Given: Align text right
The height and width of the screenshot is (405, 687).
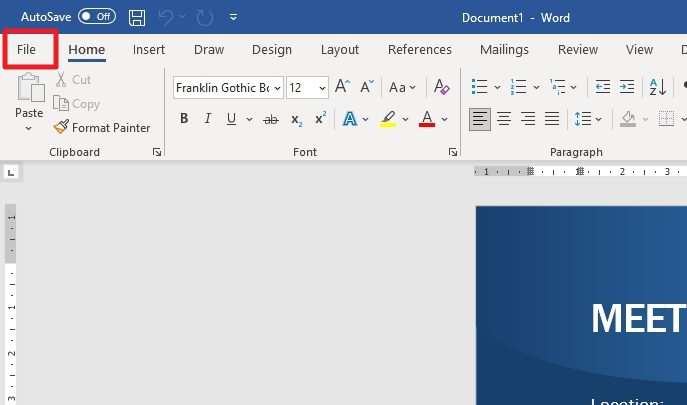Looking at the screenshot, I should [x=528, y=118].
